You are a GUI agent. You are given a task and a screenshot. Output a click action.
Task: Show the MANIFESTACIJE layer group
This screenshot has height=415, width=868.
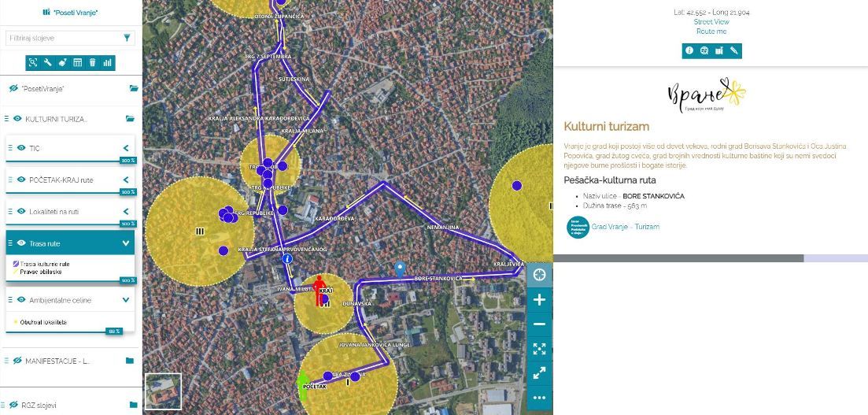tap(14, 361)
